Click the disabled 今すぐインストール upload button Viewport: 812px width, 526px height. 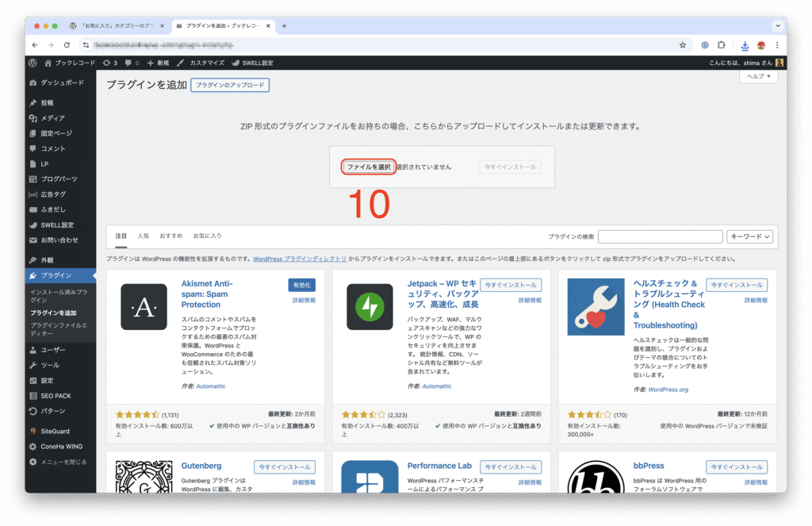pyautogui.click(x=510, y=167)
